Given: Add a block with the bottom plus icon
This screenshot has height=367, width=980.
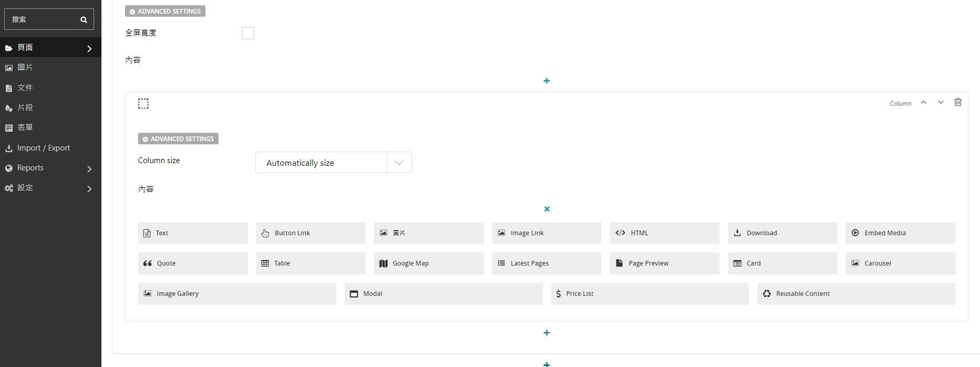Looking at the screenshot, I should (x=546, y=364).
